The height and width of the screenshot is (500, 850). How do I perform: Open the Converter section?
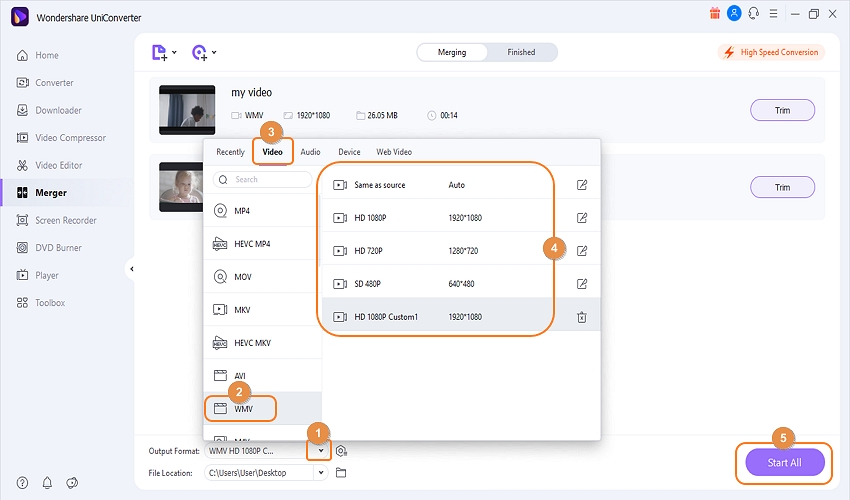click(45, 83)
